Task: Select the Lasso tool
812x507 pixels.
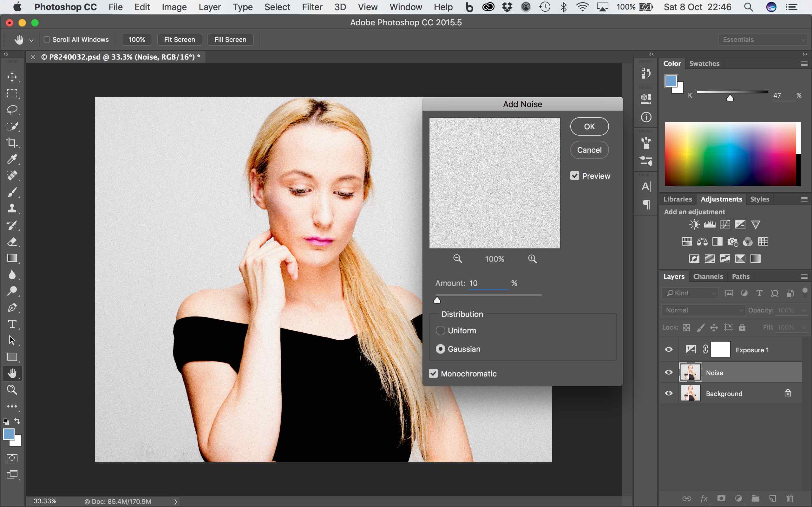Action: click(12, 110)
